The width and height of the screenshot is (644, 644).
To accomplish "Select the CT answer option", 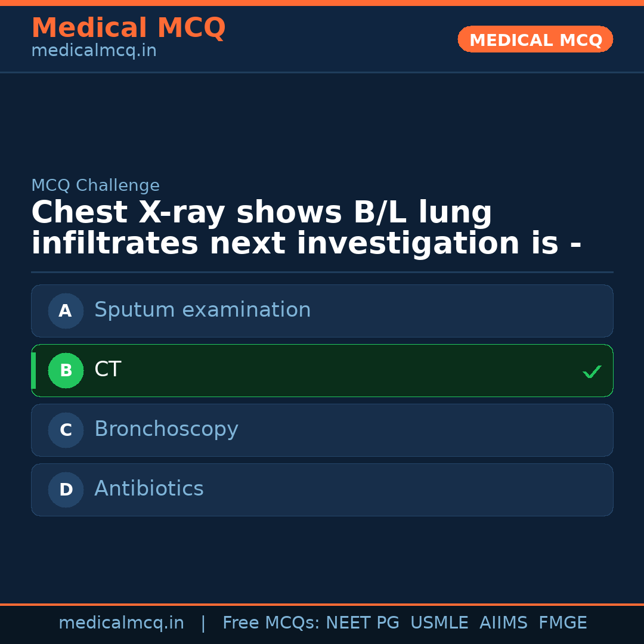I will pyautogui.click(x=322, y=370).
